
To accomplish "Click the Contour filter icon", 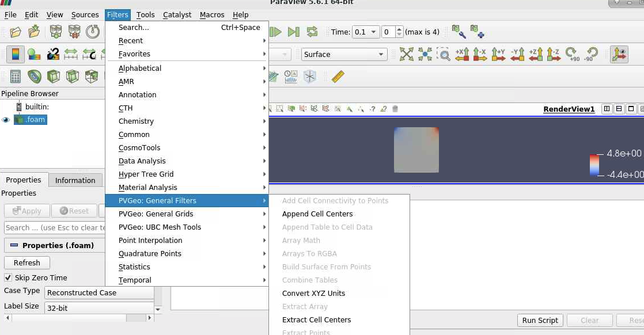I will click(34, 77).
